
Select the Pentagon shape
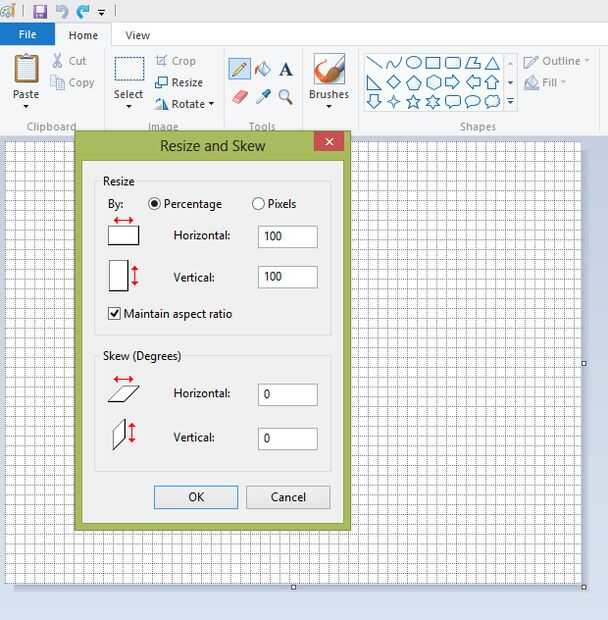(x=414, y=82)
